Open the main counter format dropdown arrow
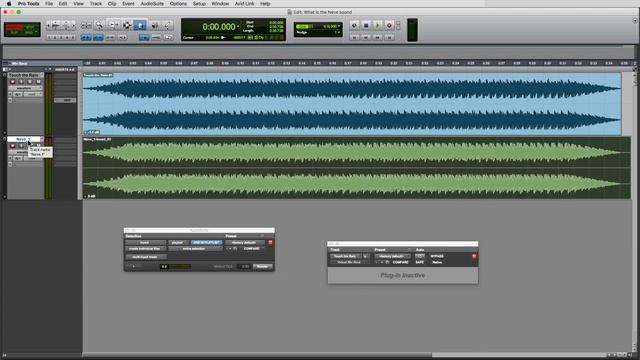This screenshot has width=640, height=360. tap(238, 27)
